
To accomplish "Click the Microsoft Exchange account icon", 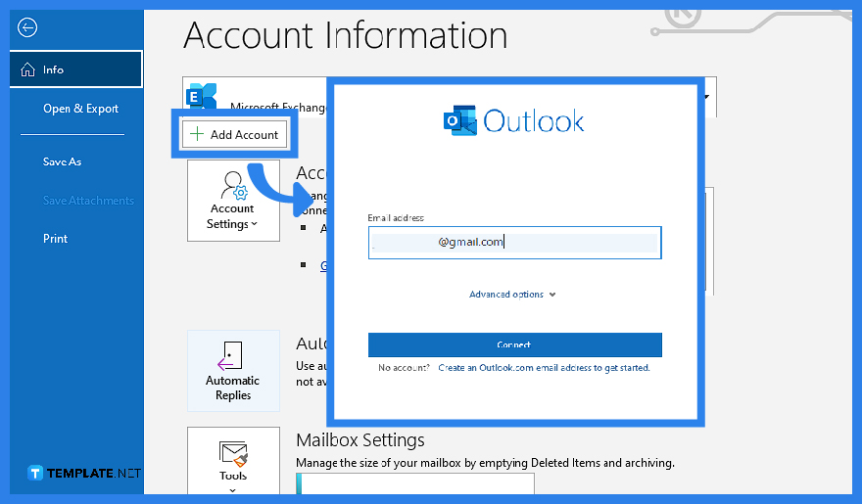I will (x=202, y=96).
